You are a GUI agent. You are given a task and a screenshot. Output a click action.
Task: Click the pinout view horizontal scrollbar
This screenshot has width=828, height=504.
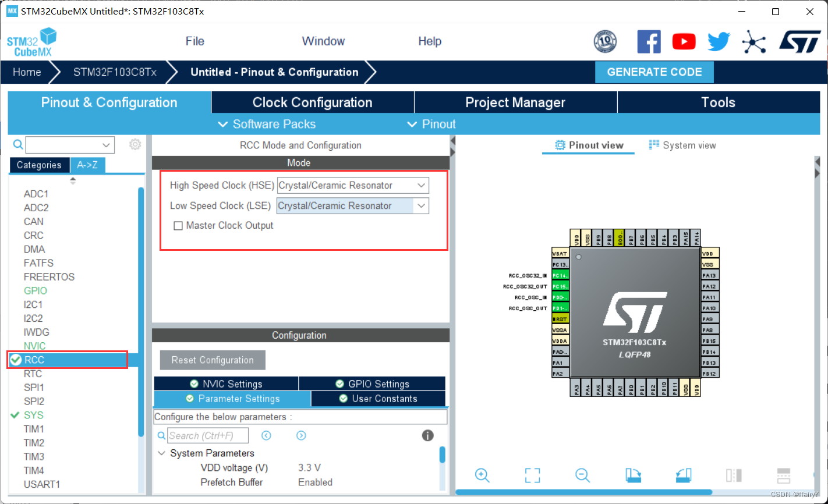[584, 492]
